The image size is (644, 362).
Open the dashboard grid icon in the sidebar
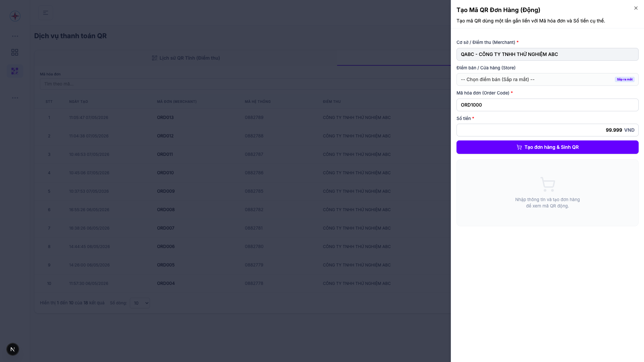pos(15,52)
